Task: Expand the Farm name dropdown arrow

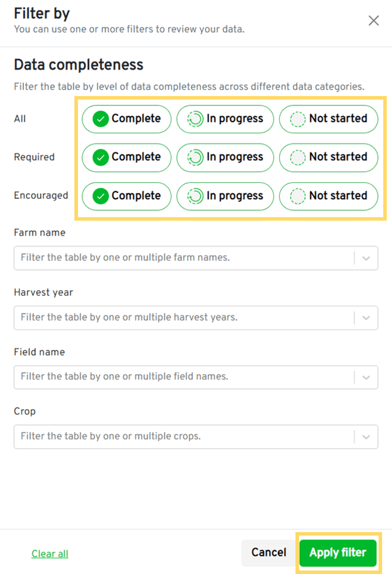Action: point(366,258)
